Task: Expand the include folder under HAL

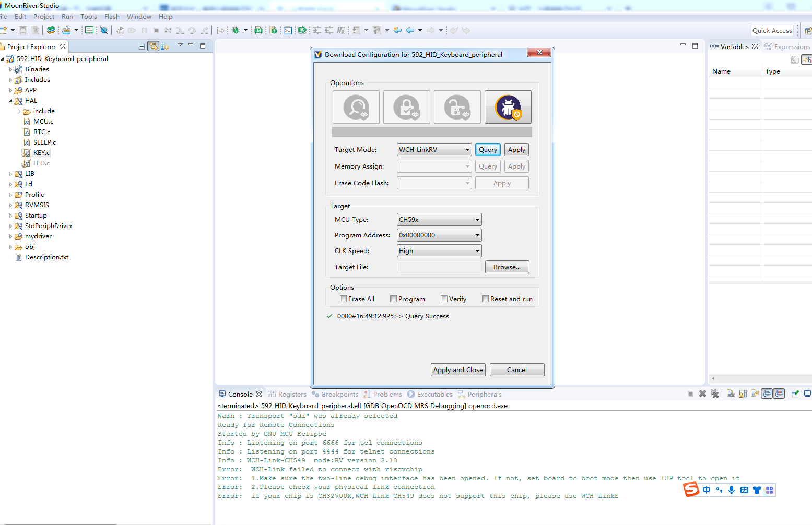Action: (19, 111)
